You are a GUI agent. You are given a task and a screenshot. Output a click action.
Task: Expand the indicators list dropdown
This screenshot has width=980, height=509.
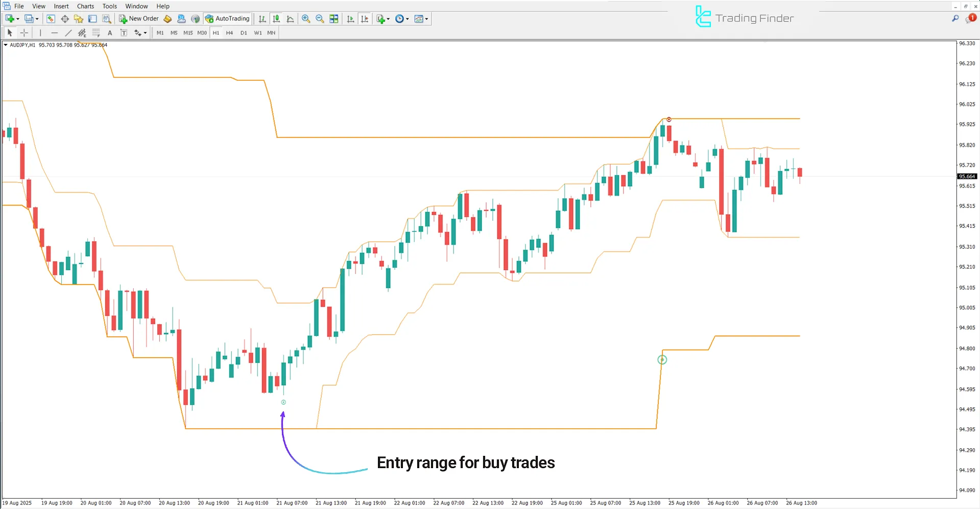point(388,19)
